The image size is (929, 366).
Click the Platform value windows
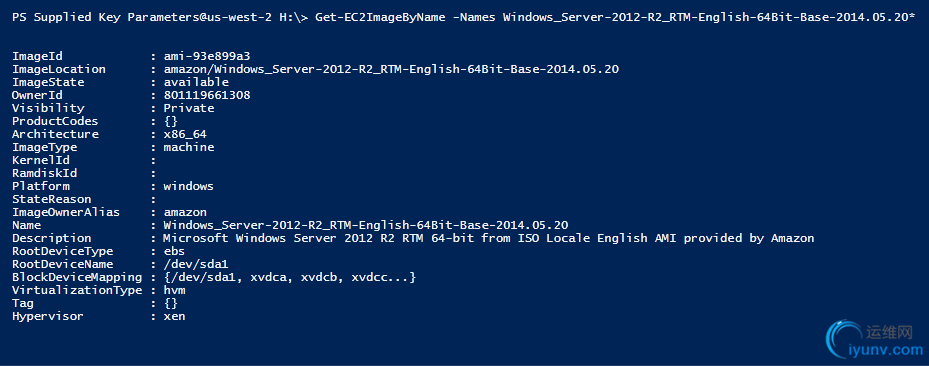tap(188, 187)
